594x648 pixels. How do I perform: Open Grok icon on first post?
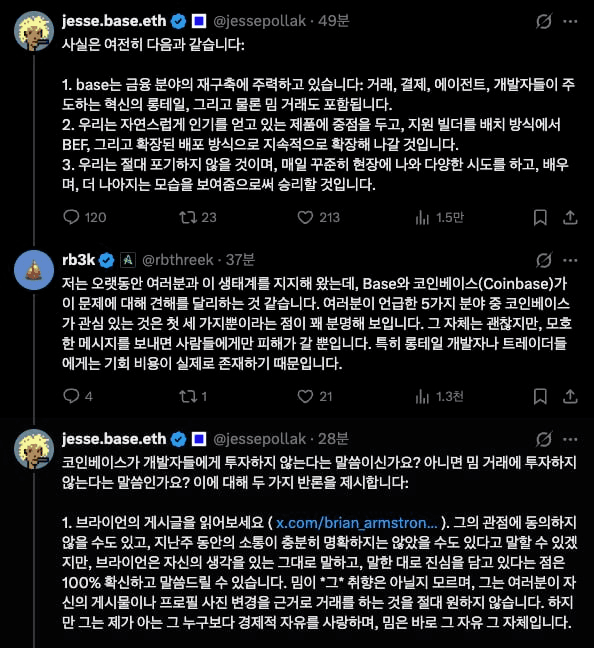544,21
